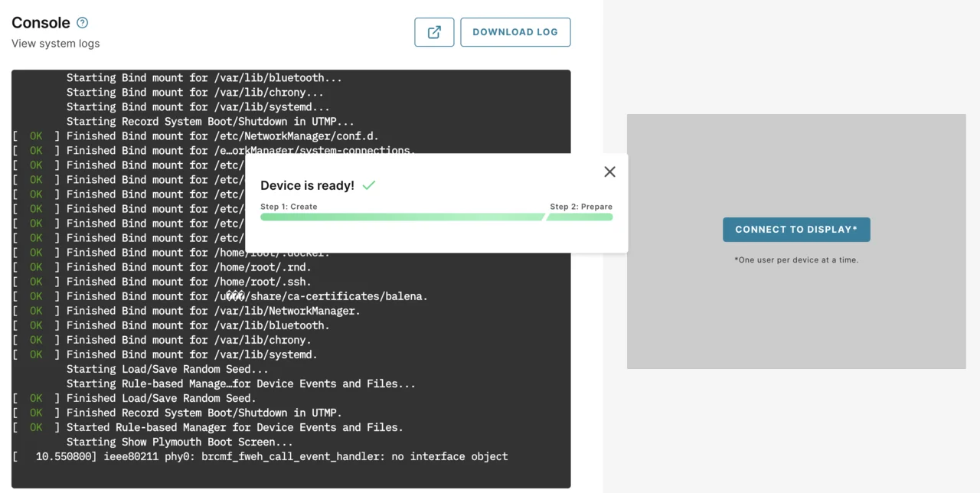Image resolution: width=980 pixels, height=493 pixels.
Task: Select the Step 1: Create label
Action: (289, 206)
